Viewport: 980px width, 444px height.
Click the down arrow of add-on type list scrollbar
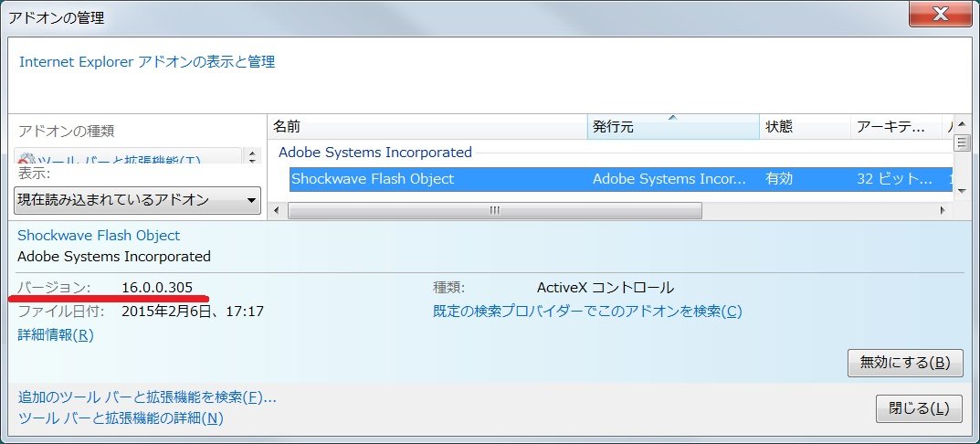(x=252, y=160)
